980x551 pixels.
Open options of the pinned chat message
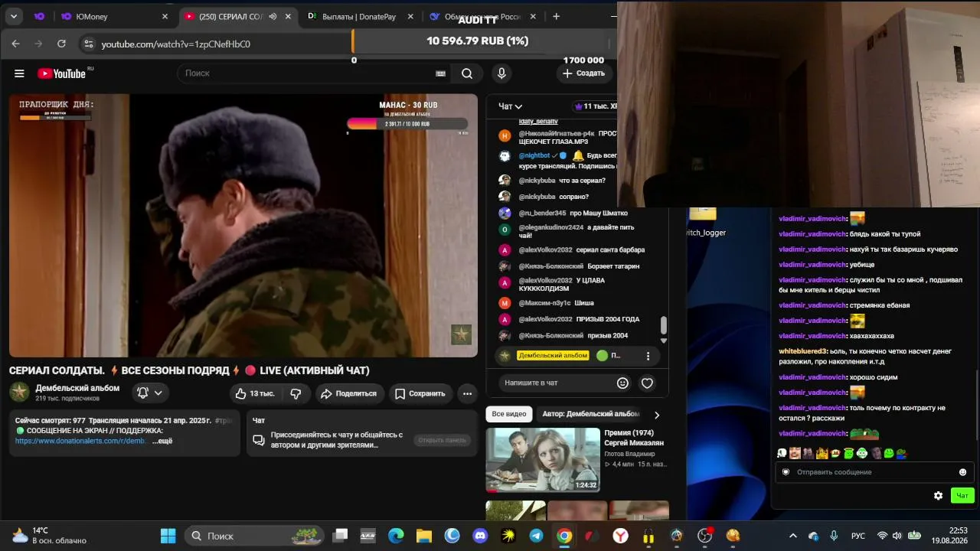648,356
